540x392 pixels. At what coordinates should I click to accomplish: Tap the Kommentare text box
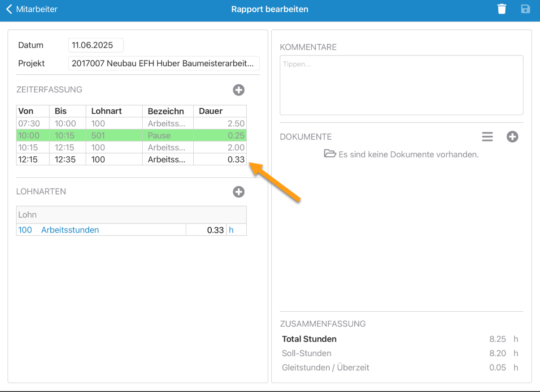pos(401,85)
